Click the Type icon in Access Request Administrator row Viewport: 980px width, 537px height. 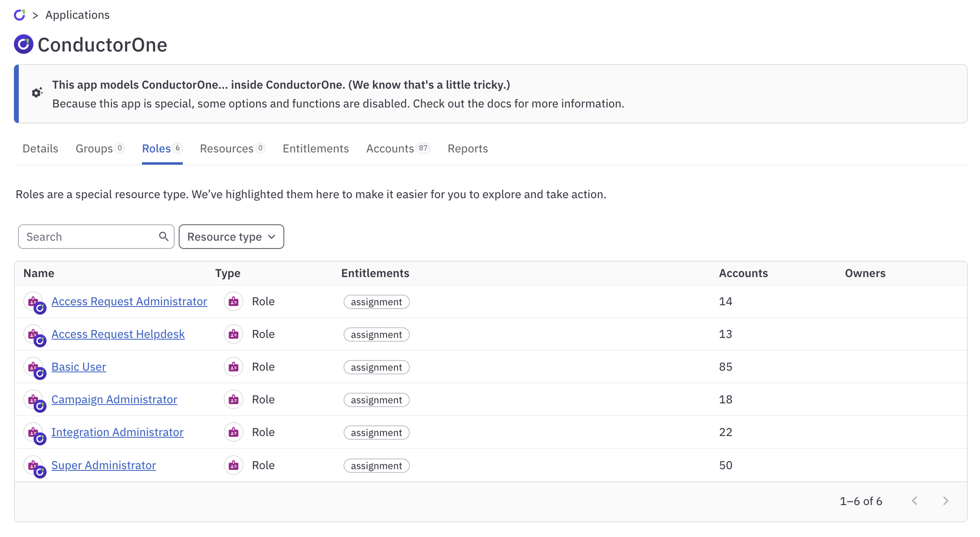pyautogui.click(x=234, y=302)
